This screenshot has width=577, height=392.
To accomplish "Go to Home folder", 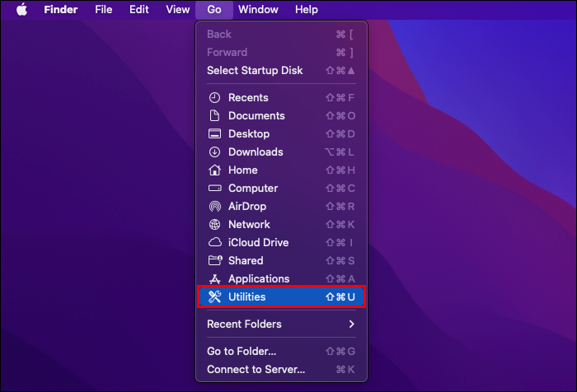I will pos(282,170).
